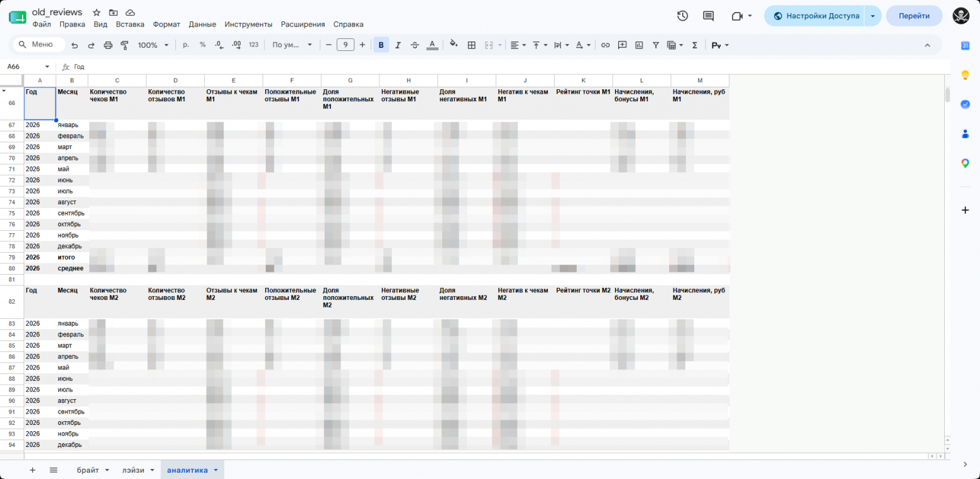Open Maps in side panel

point(966,163)
